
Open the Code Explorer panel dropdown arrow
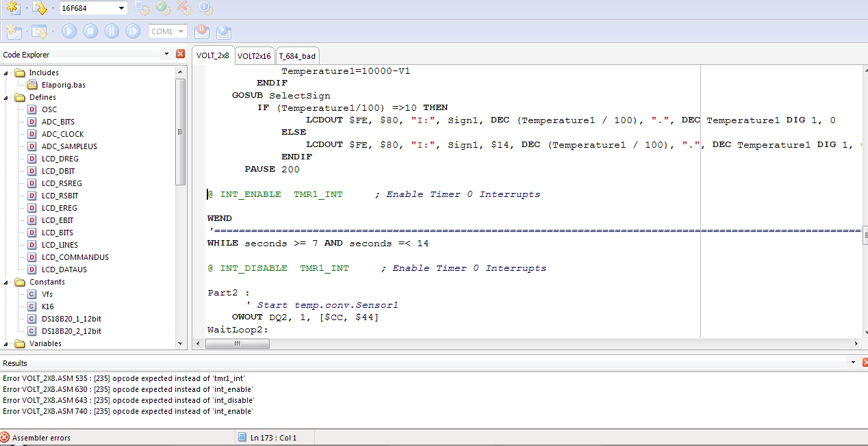(166, 53)
